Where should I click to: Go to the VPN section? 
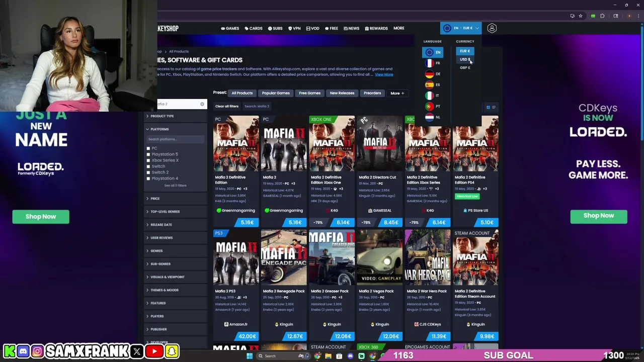click(x=294, y=28)
